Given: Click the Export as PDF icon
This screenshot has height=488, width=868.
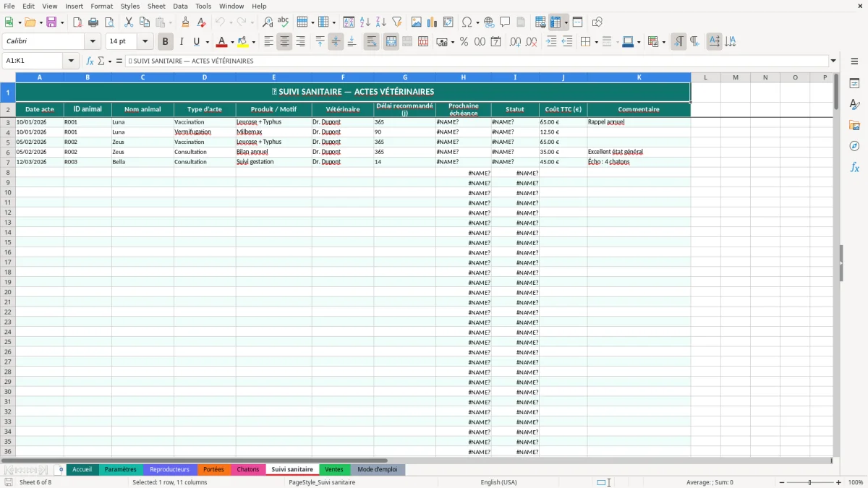Looking at the screenshot, I should tap(77, 22).
